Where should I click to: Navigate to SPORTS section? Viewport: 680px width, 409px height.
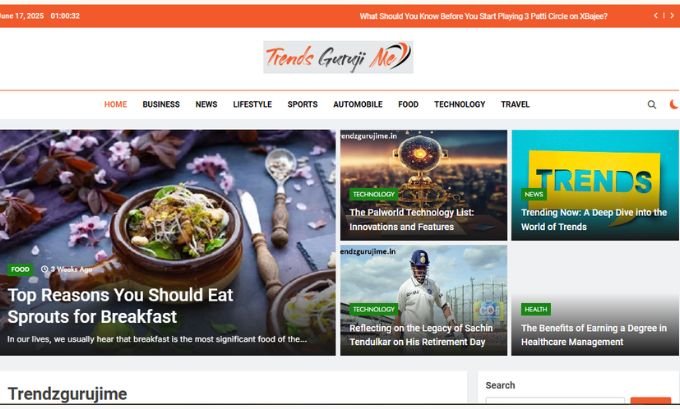(x=302, y=105)
